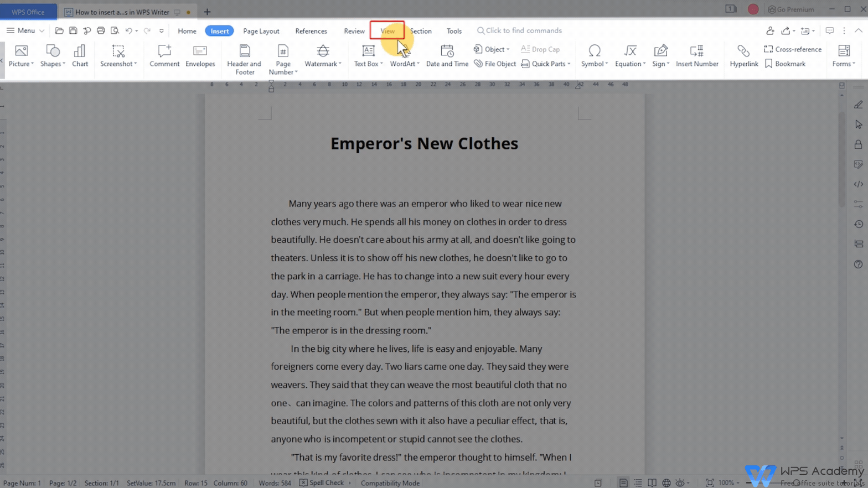Image resolution: width=868 pixels, height=488 pixels.
Task: Switch to Web Layout view in status bar
Action: 666,483
